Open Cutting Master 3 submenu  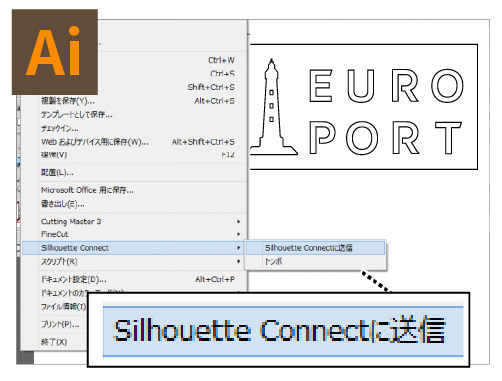pos(133,221)
